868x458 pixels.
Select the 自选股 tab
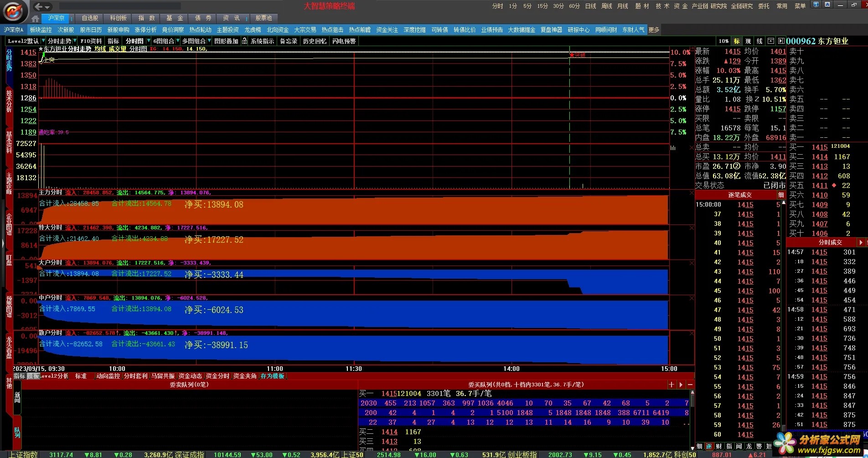tap(90, 18)
